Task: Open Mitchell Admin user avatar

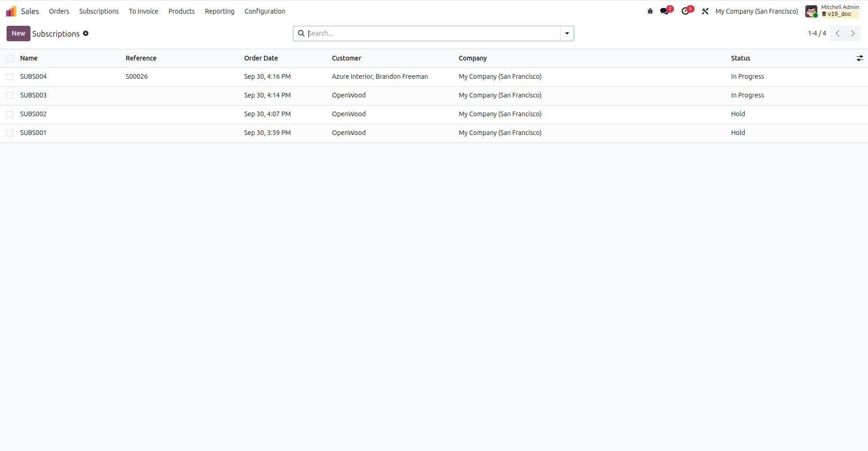Action: point(811,11)
